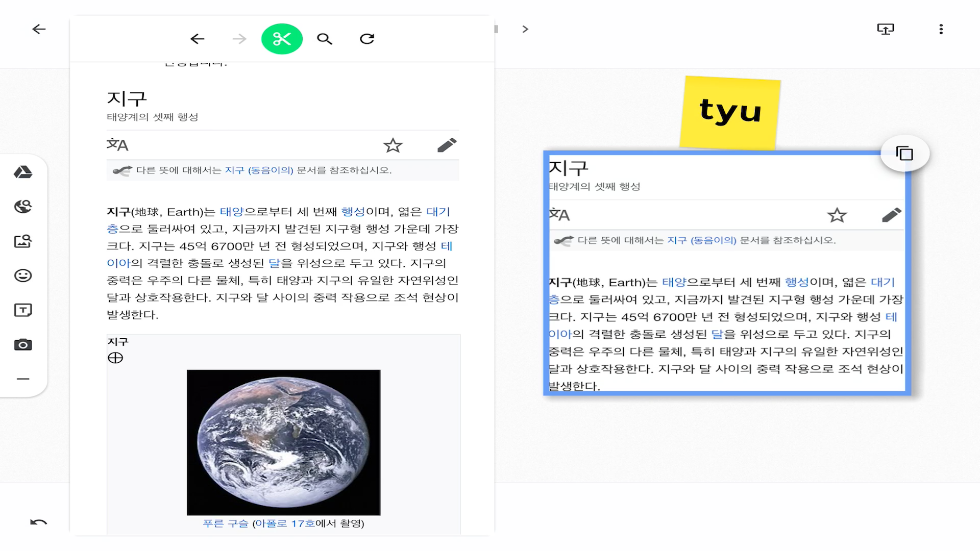The width and height of the screenshot is (980, 551).
Task: Open the image search tool in sidebar
Action: (23, 241)
